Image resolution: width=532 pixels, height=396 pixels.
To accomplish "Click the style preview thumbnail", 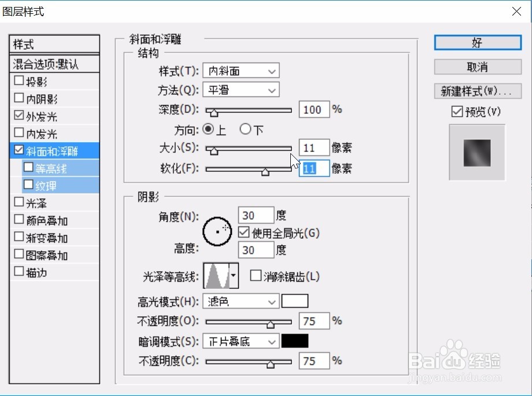I will tap(477, 152).
